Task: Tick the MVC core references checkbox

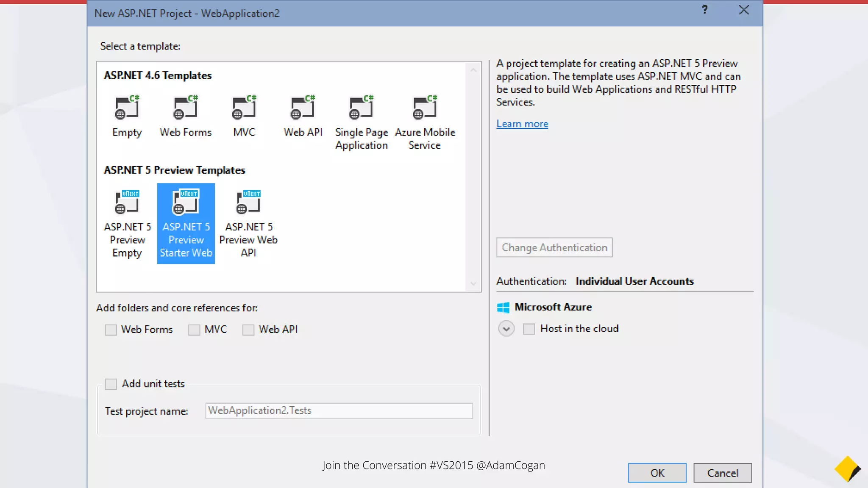Action: point(194,330)
